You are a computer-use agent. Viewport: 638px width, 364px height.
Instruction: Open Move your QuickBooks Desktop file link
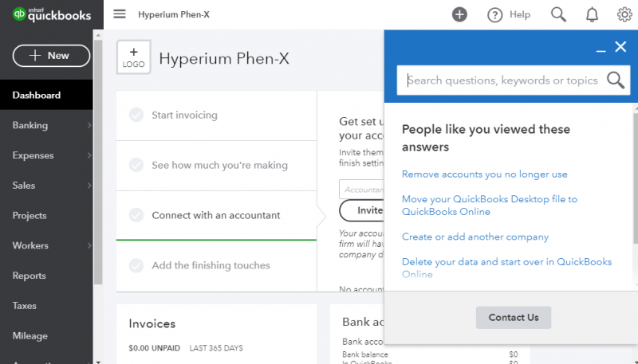tap(490, 205)
